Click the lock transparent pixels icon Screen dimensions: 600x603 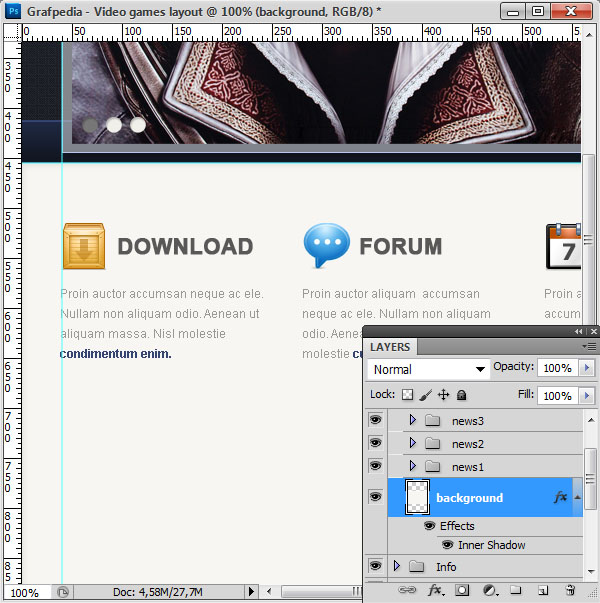click(x=407, y=395)
